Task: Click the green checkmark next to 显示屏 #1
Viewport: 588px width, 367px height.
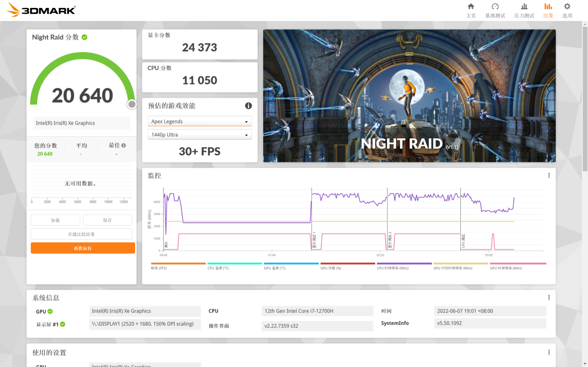Action: 63,324
